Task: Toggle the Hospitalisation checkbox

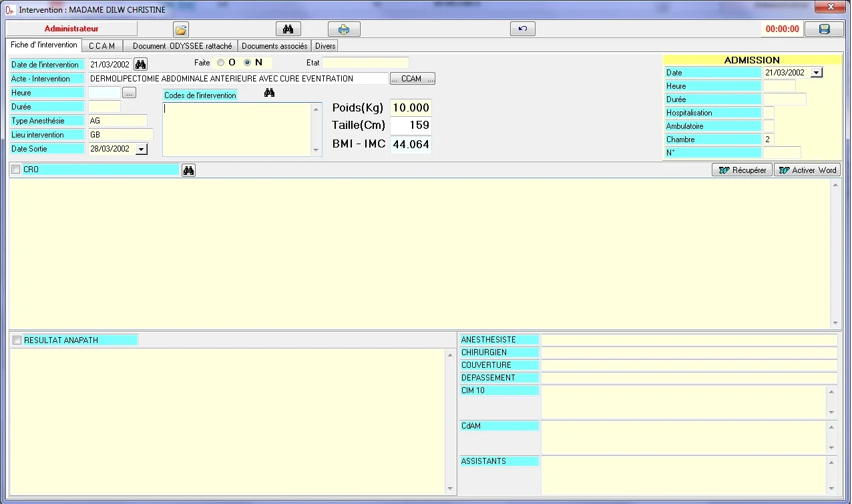Action: 769,113
